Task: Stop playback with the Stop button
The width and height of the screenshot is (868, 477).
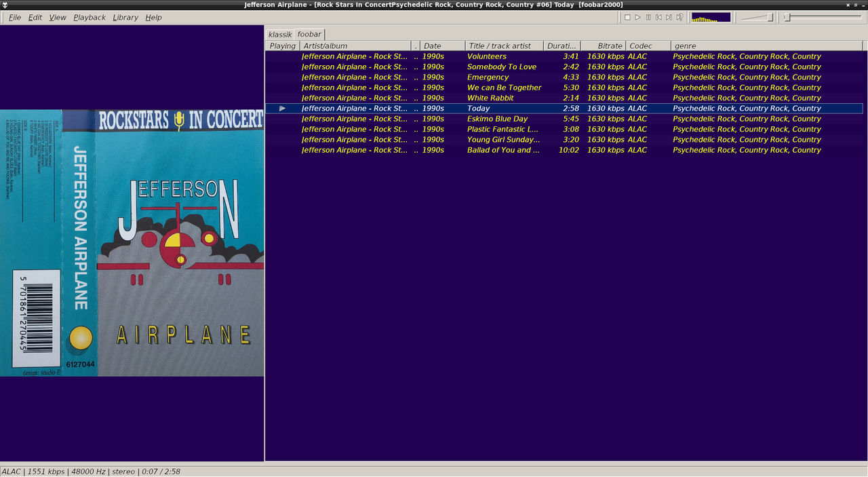Action: [627, 17]
